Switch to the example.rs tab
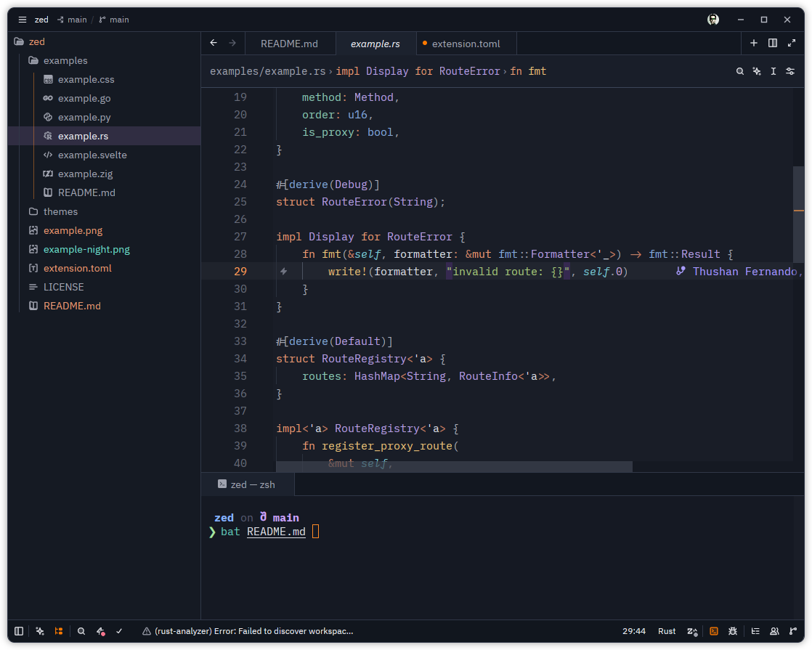The width and height of the screenshot is (812, 650). (375, 44)
